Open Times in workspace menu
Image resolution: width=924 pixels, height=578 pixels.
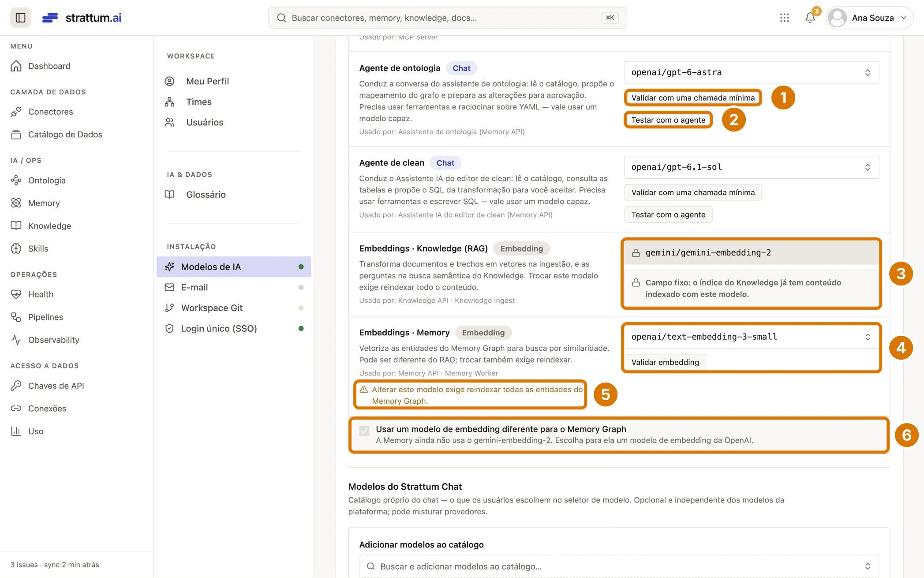[x=234, y=102]
